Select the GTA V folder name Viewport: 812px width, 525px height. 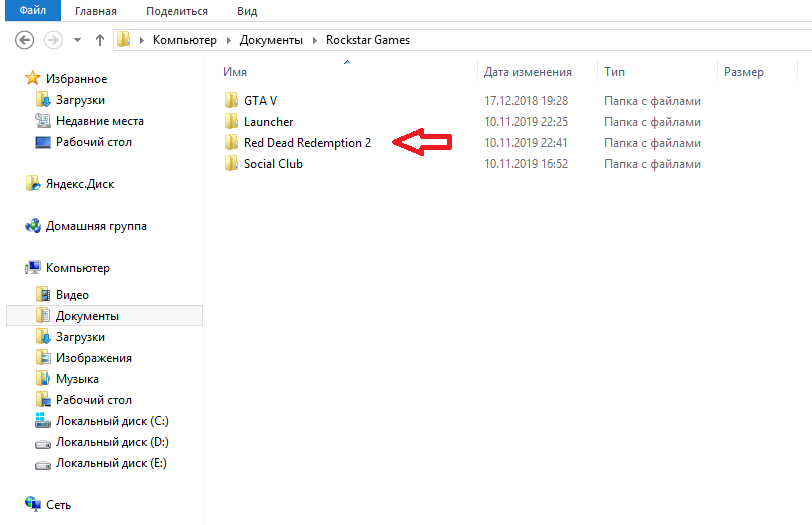260,100
